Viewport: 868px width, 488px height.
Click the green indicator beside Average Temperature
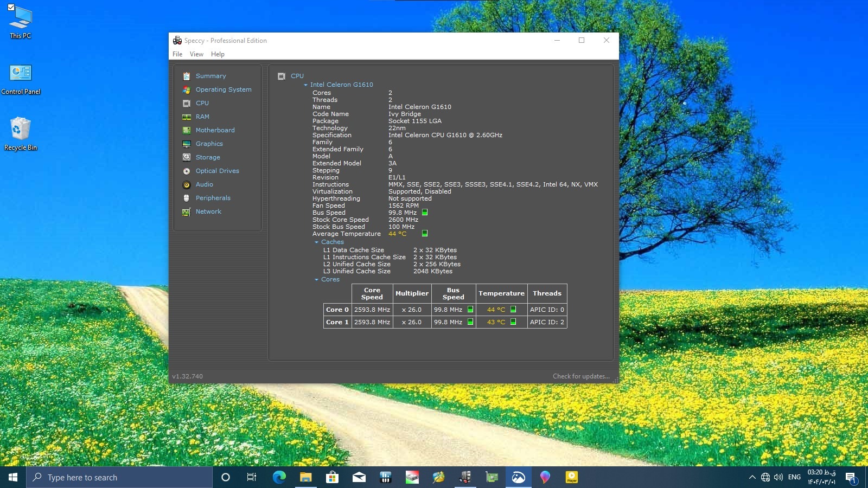coord(425,234)
